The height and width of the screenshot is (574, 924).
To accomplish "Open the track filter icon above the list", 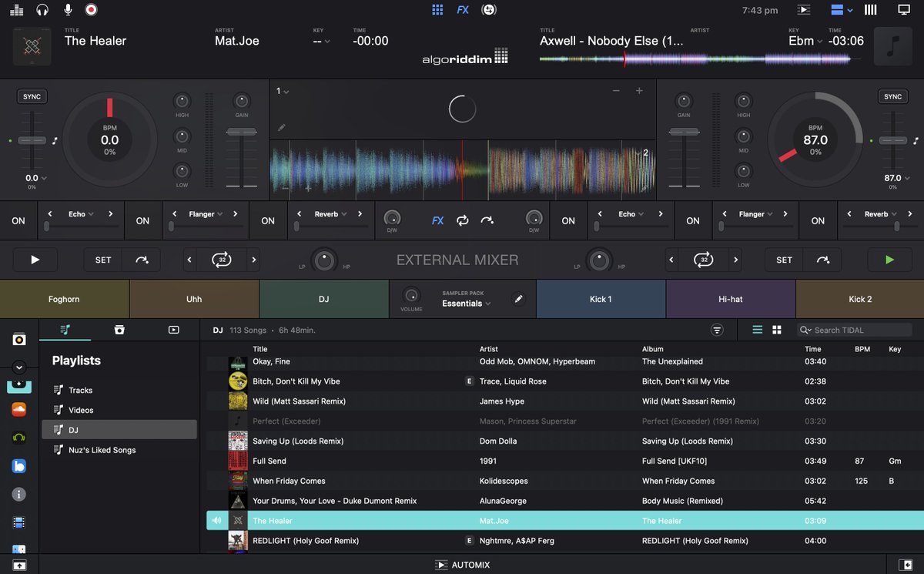I will coord(717,330).
